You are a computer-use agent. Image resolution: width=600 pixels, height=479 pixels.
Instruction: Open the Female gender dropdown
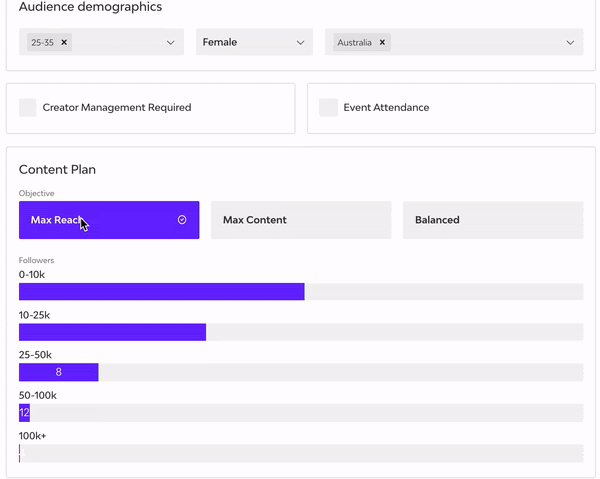pos(253,43)
